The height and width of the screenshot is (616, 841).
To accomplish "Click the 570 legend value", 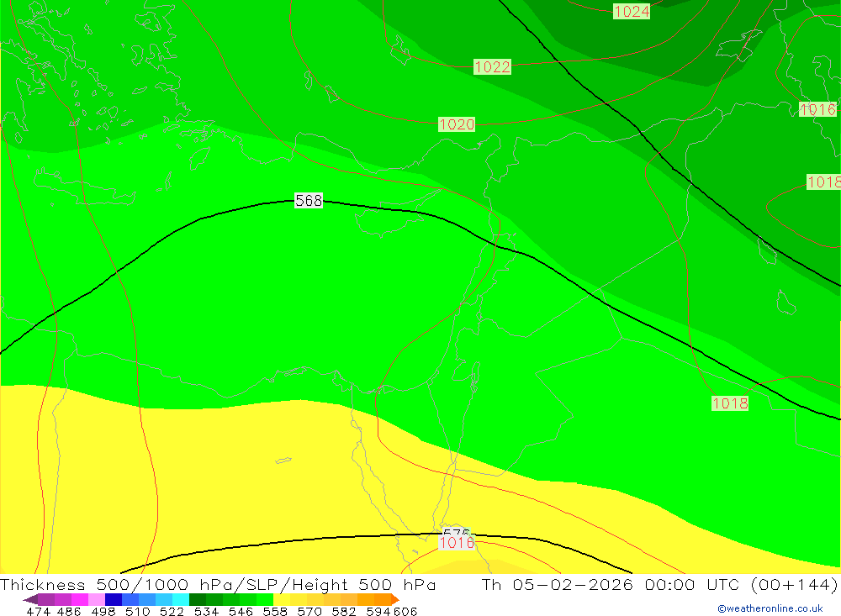I will coord(309,611).
